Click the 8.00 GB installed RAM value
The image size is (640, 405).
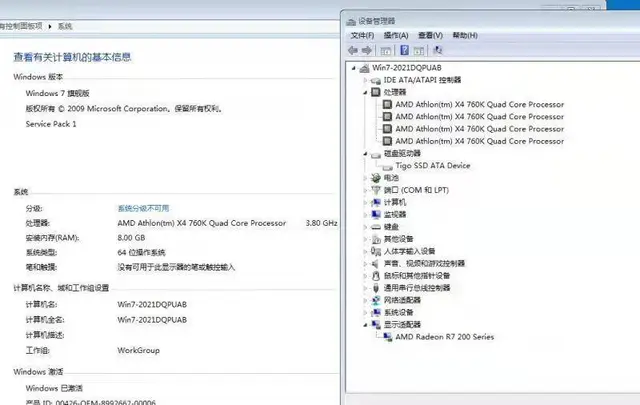point(131,238)
